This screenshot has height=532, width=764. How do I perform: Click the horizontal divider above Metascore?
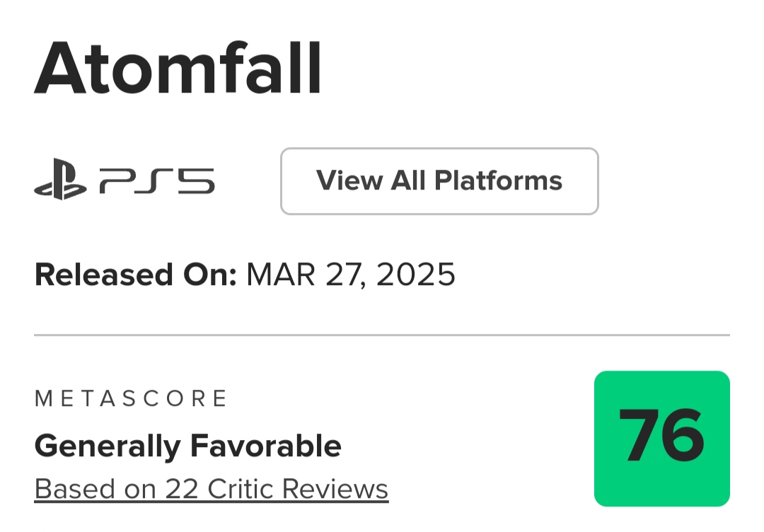tap(382, 335)
